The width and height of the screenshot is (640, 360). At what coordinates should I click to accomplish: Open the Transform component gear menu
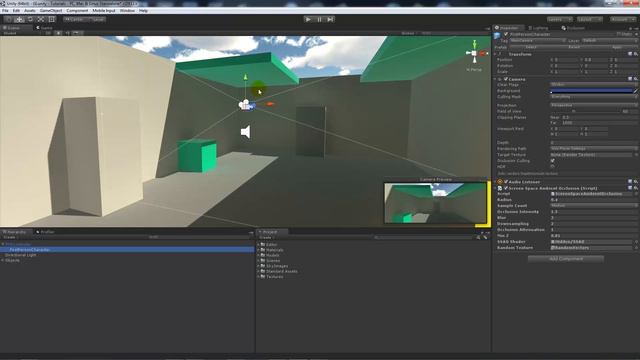pyautogui.click(x=636, y=54)
